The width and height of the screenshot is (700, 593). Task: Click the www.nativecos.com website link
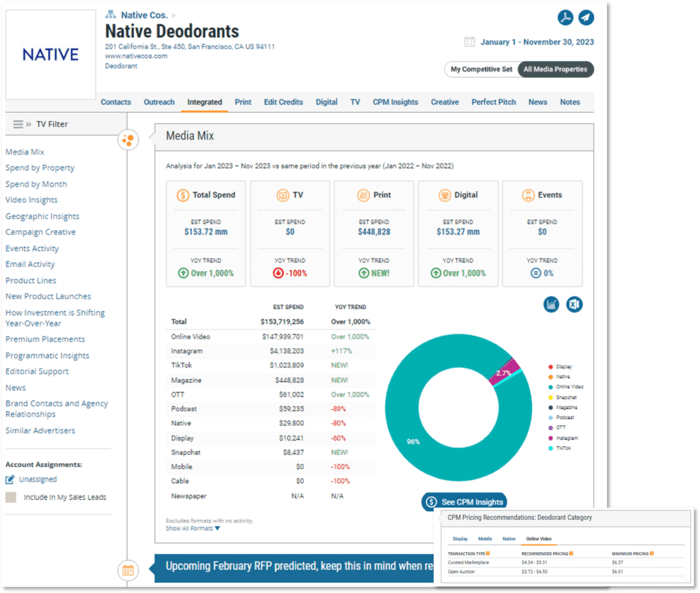[136, 56]
